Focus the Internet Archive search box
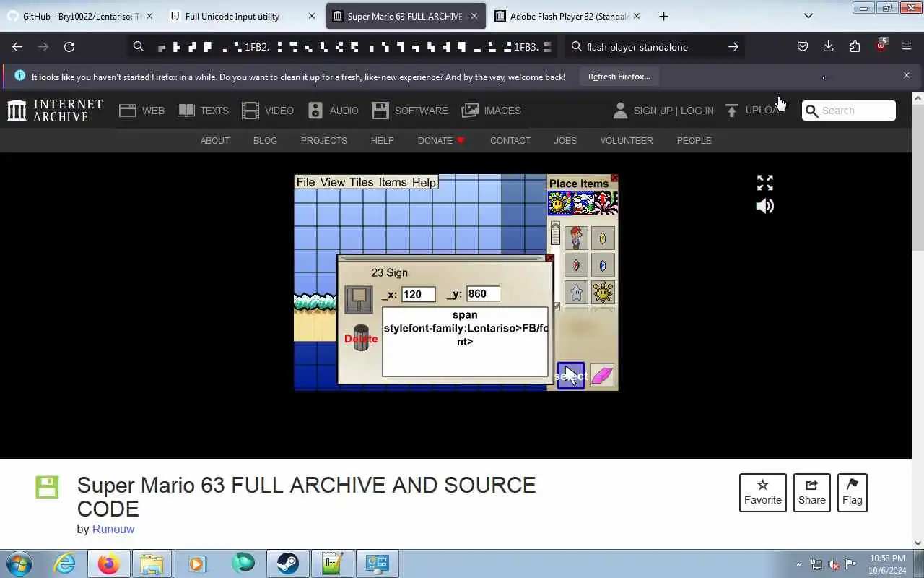924x578 pixels. tap(848, 111)
